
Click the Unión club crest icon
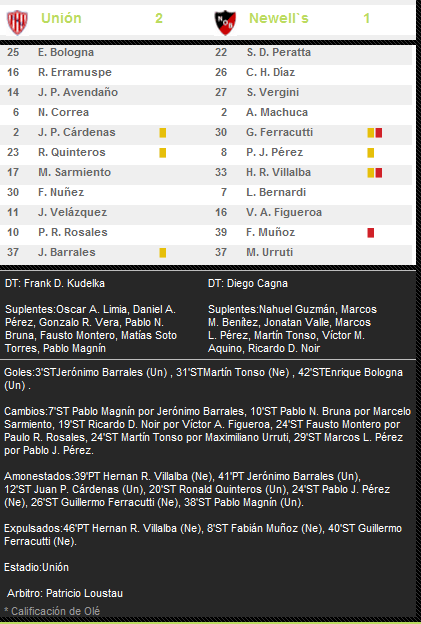18,22
